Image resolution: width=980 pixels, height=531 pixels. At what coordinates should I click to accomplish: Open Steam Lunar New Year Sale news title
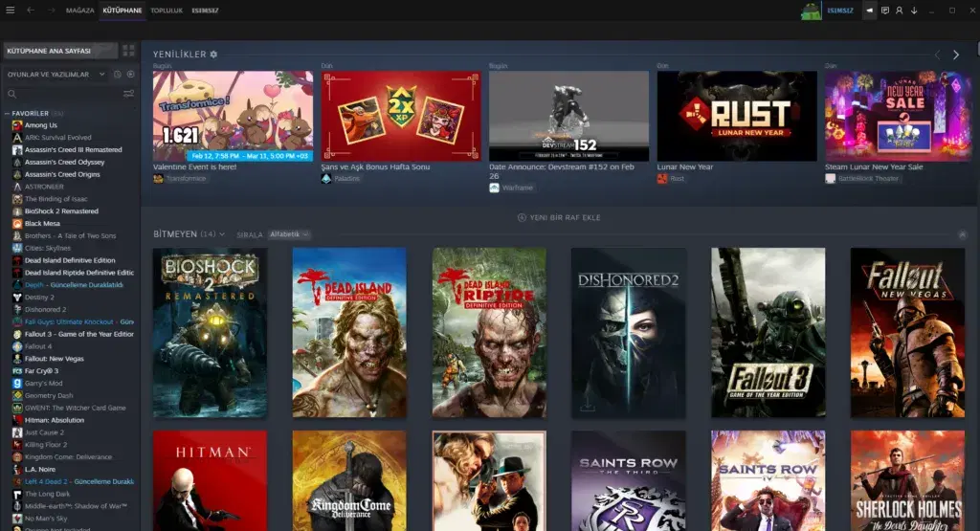[874, 166]
